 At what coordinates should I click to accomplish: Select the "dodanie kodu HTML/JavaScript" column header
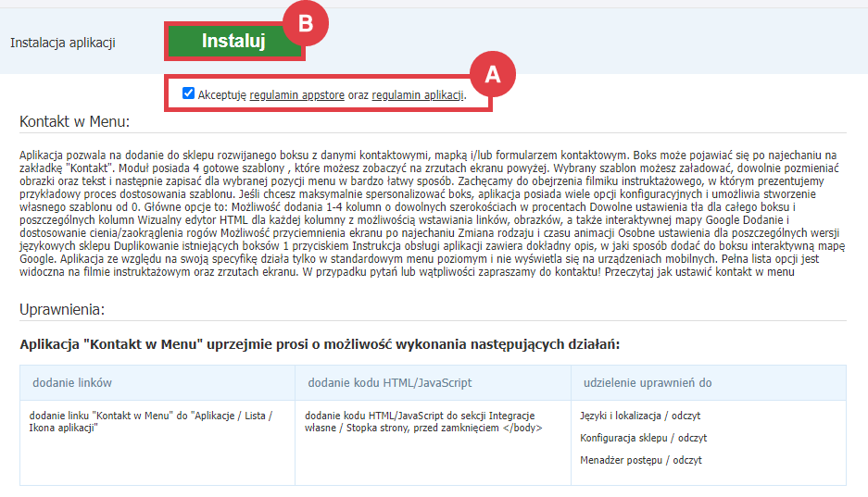[389, 382]
